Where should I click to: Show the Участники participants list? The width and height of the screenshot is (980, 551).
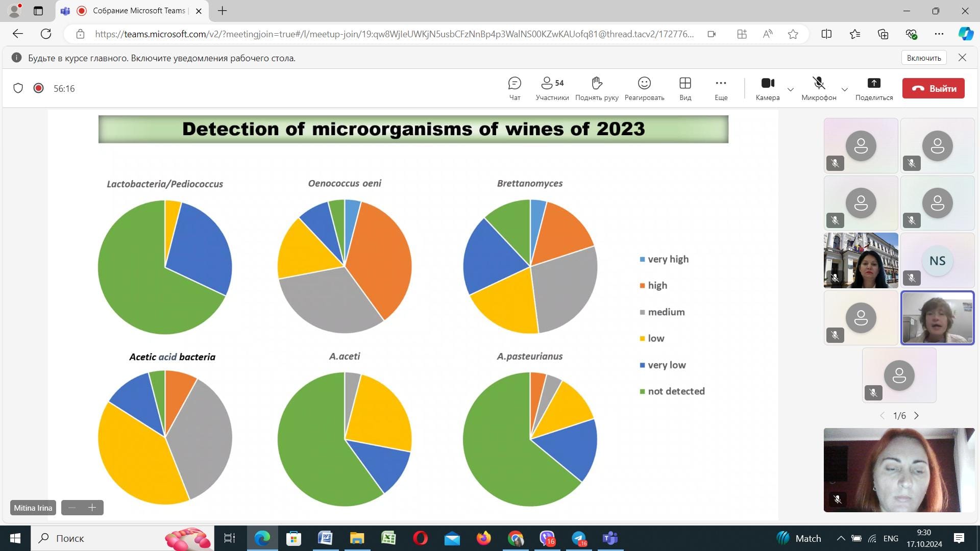click(x=552, y=88)
